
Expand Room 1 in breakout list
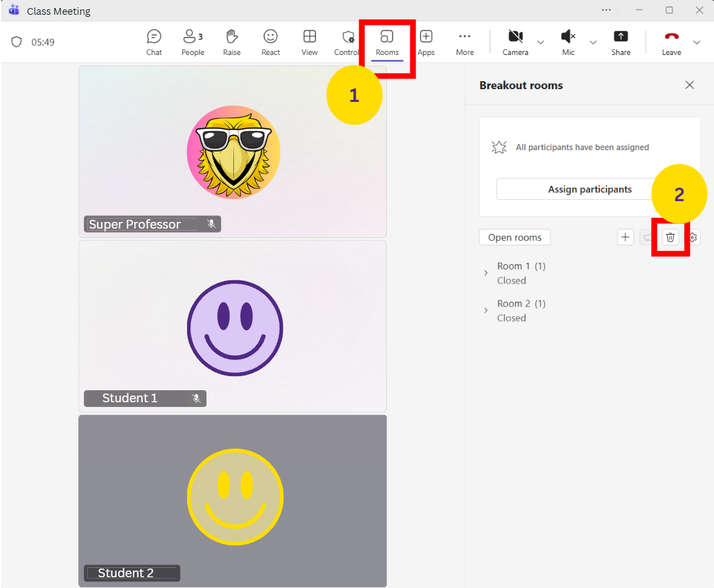(x=486, y=273)
